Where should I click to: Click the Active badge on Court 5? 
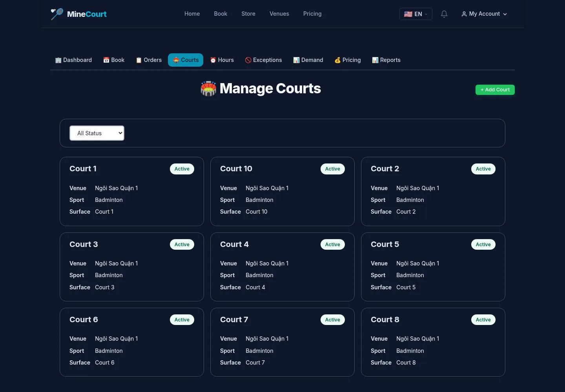pyautogui.click(x=483, y=245)
